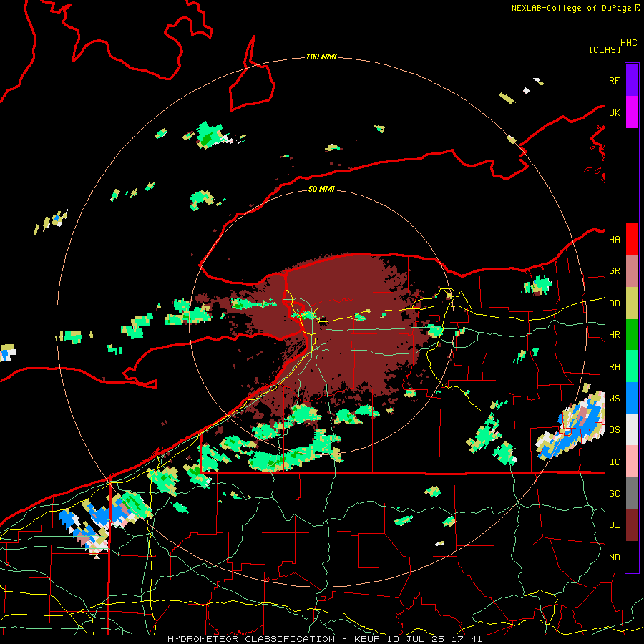
Task: Click the DS white legend swatch
Action: [632, 429]
